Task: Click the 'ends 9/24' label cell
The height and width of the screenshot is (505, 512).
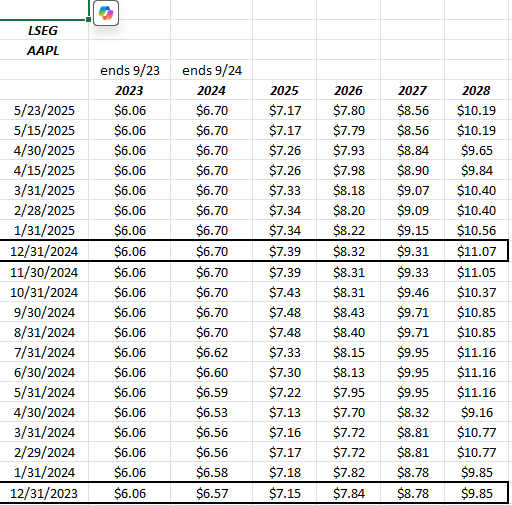Action: click(212, 70)
